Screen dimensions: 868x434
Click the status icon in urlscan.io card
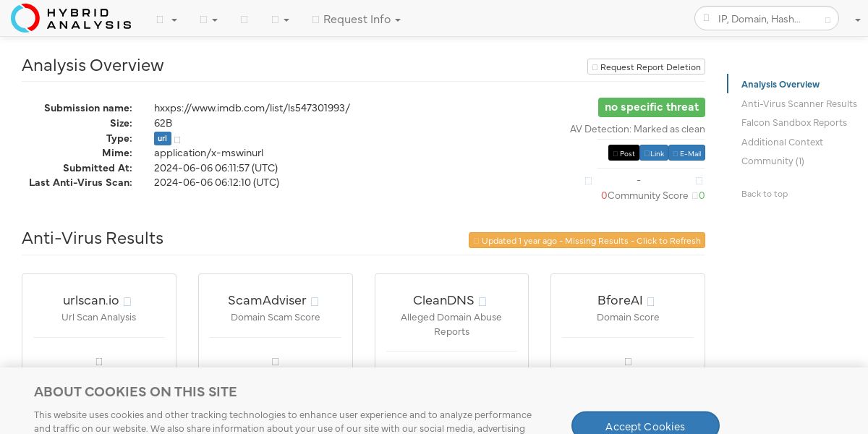tap(99, 361)
